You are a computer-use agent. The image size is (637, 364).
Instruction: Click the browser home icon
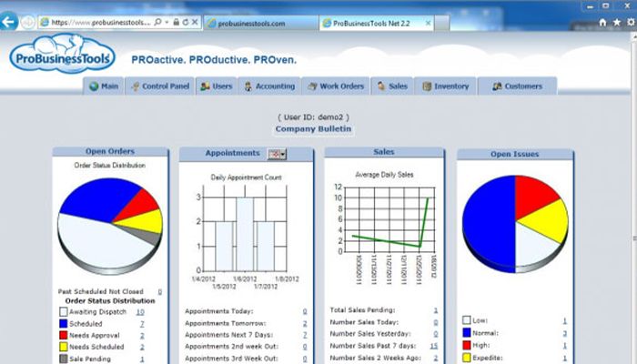click(602, 21)
